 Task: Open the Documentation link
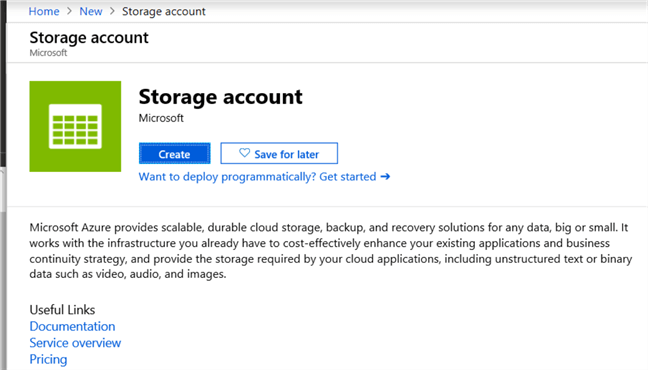pos(72,327)
